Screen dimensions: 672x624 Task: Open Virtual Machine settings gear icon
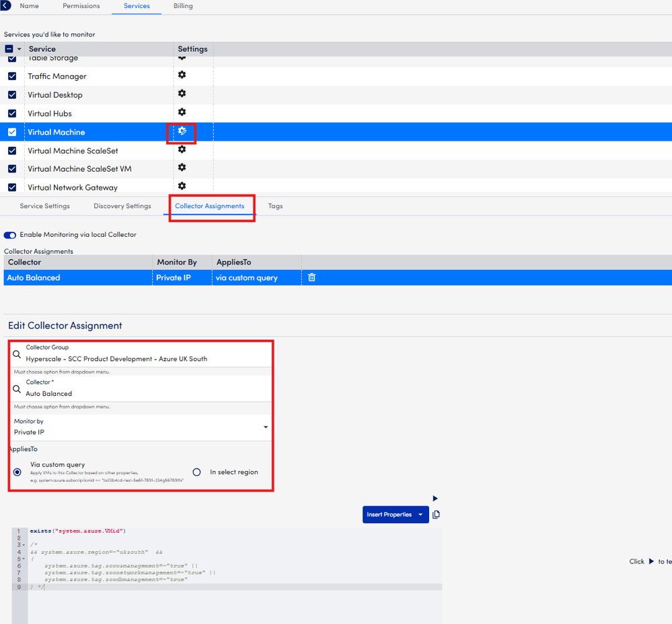[x=182, y=131]
